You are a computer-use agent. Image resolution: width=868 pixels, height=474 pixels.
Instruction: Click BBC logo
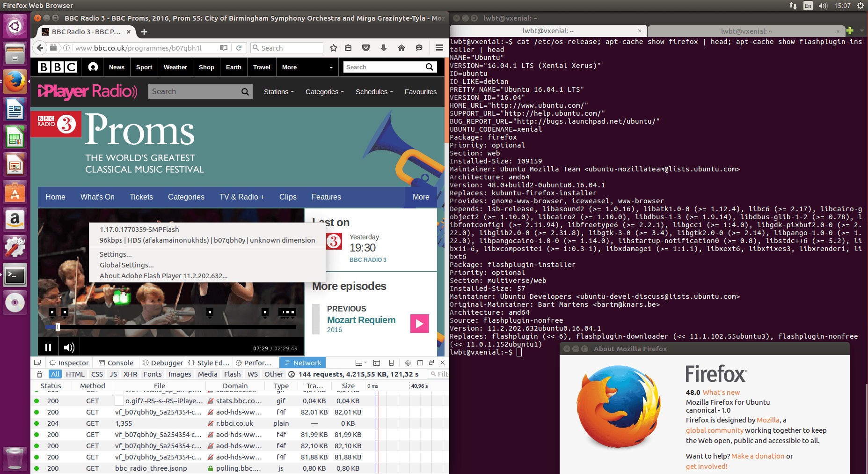coord(58,67)
